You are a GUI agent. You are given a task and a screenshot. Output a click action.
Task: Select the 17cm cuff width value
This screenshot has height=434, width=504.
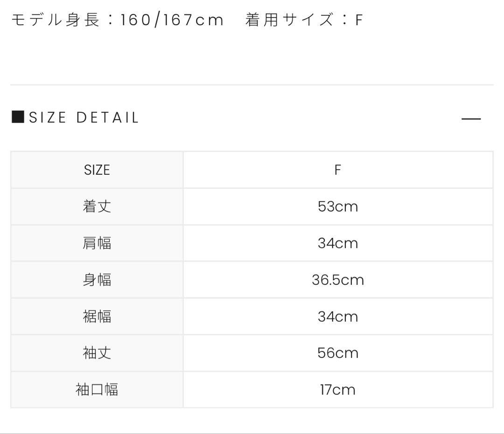point(337,389)
